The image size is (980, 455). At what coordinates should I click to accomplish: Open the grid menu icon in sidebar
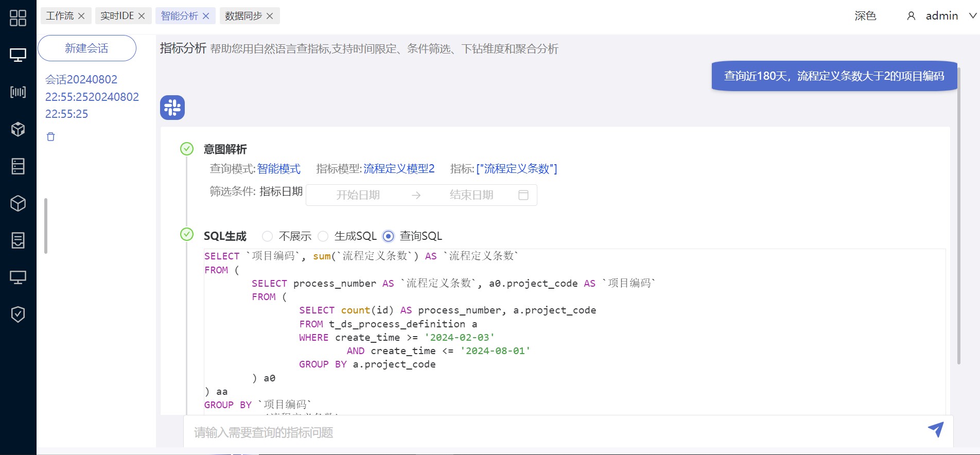tap(18, 18)
